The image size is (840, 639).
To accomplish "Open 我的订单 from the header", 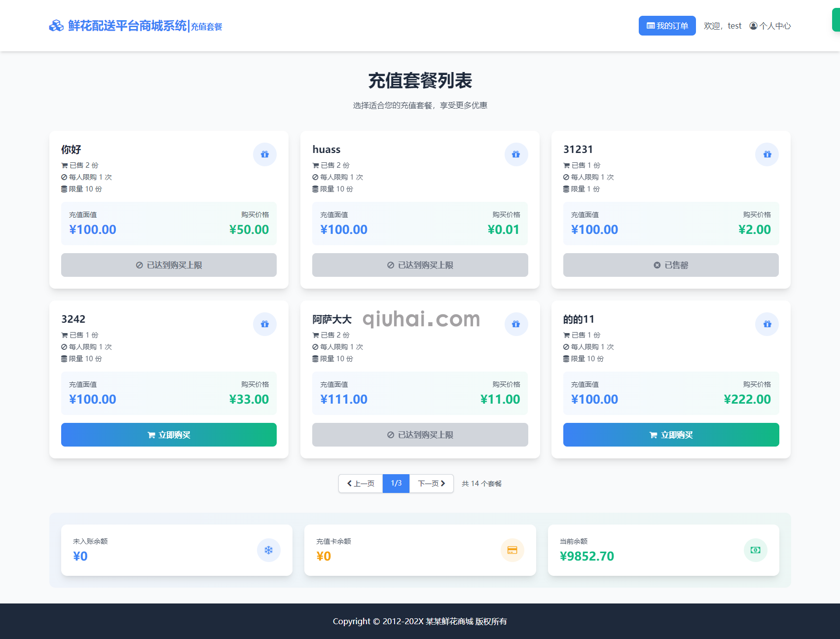I will 667,26.
